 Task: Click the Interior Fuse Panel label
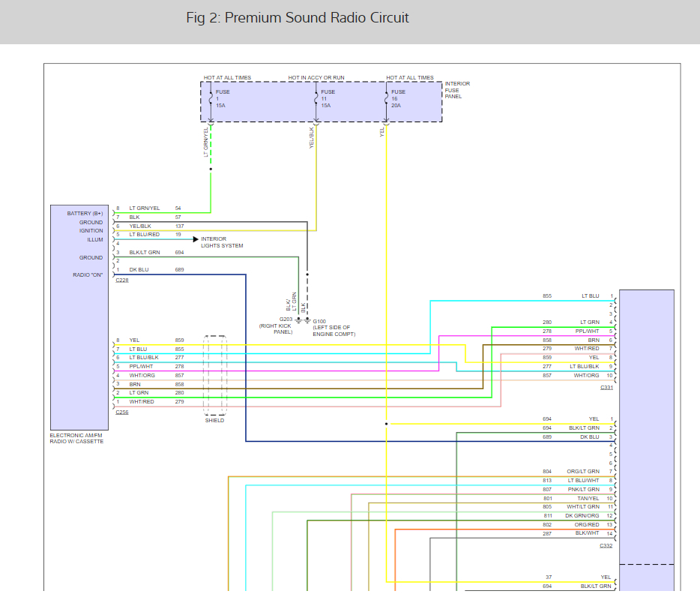(x=457, y=90)
